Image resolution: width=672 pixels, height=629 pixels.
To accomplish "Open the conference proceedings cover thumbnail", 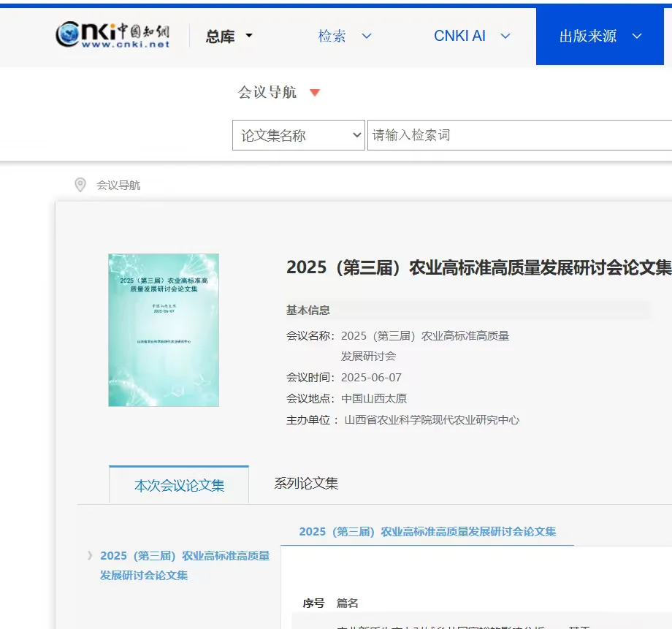I will tap(163, 329).
